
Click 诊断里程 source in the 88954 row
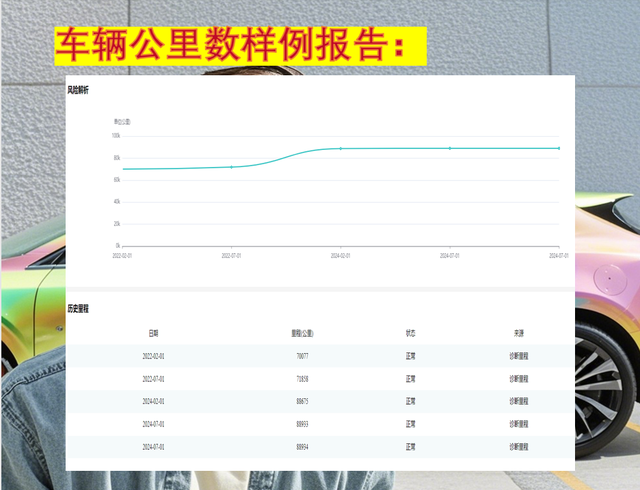[519, 447]
